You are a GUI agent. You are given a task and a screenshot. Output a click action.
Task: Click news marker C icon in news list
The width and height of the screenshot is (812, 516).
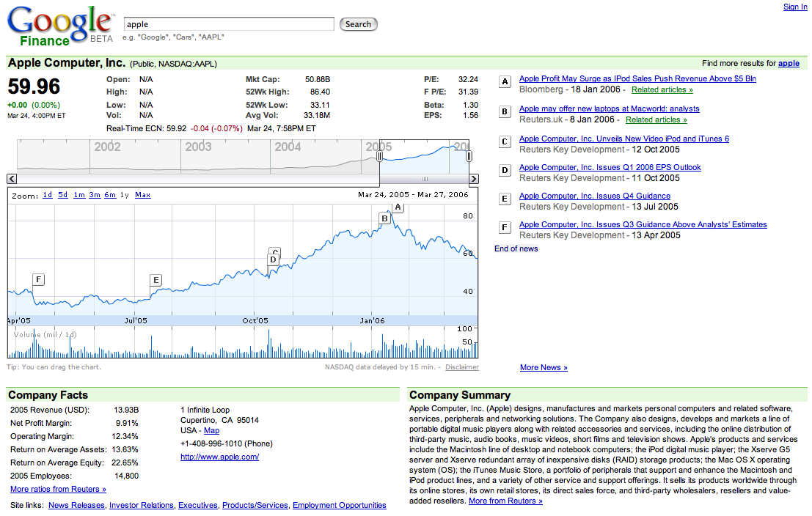pyautogui.click(x=505, y=141)
